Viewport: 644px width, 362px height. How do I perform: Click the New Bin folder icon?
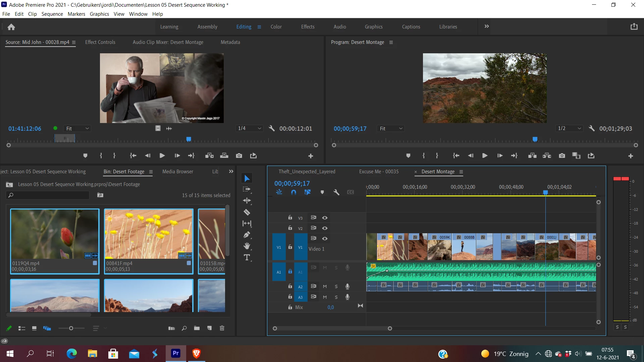(x=197, y=328)
